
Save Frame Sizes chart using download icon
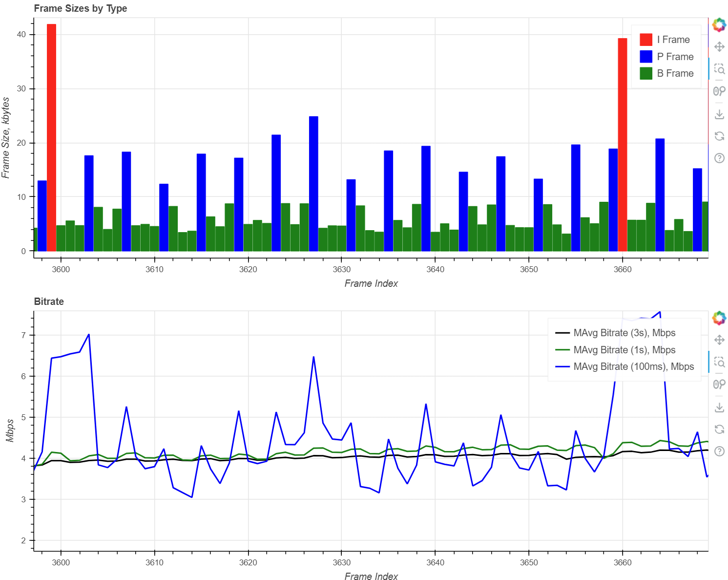coord(719,114)
